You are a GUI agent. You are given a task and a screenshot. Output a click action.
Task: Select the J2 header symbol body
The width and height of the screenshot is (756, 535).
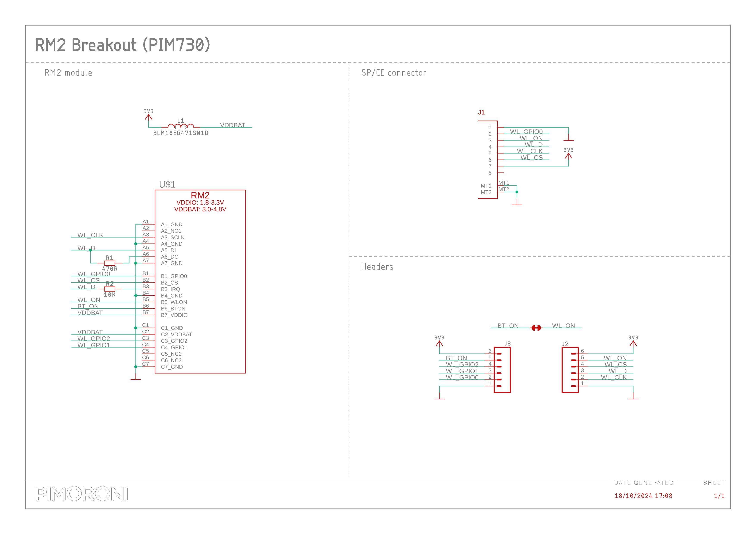[x=570, y=370]
